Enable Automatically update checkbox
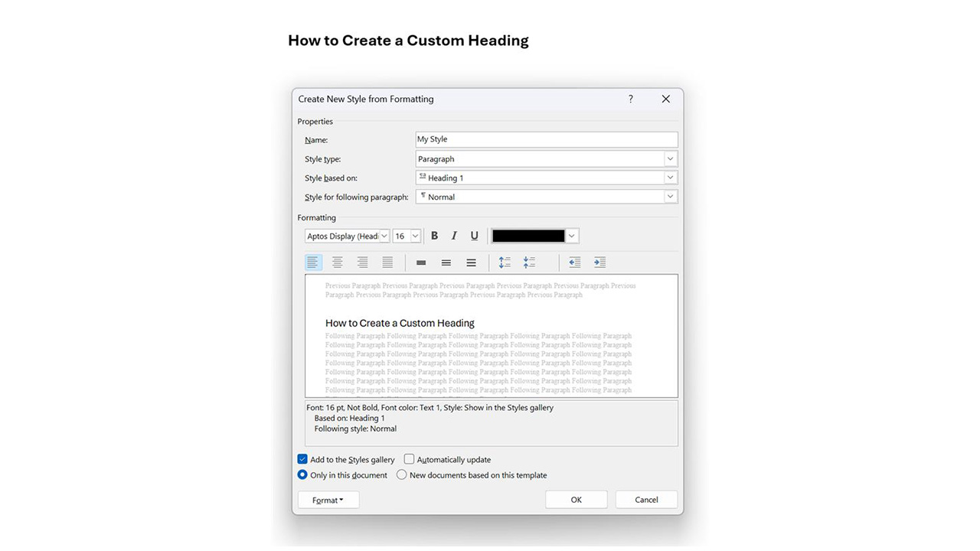Viewport: 980px width, 551px height. (x=409, y=459)
